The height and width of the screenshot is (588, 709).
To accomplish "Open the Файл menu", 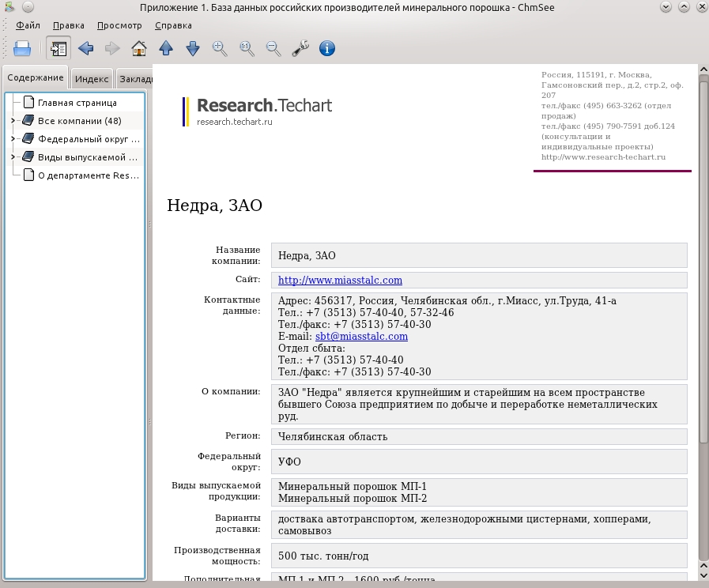I will click(x=28, y=25).
